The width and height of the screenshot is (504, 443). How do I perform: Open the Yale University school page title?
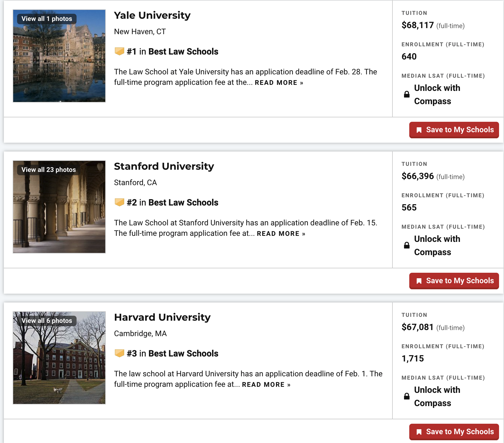(152, 15)
